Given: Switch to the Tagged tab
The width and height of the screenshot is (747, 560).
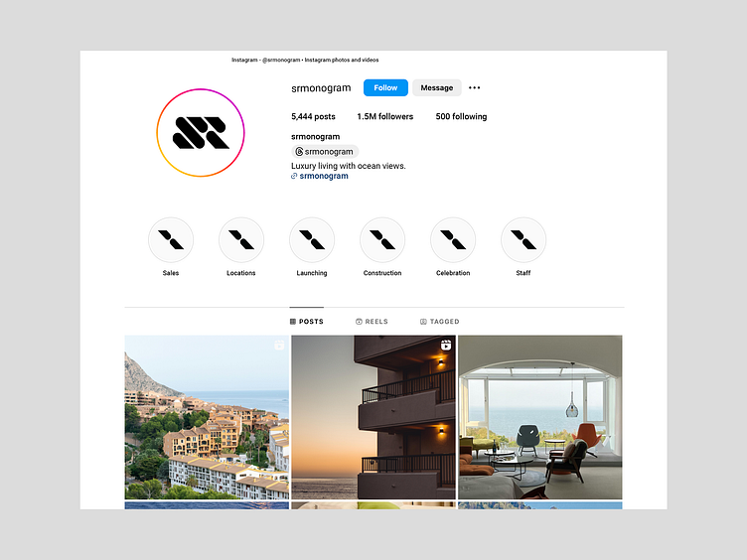Looking at the screenshot, I should 439,322.
